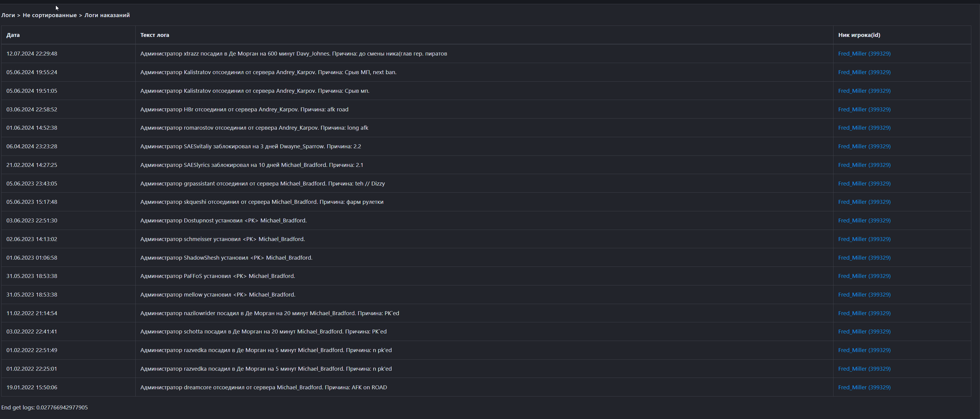980x419 pixels.
Task: Open Fred_Miller profile in the long afk row
Action: click(x=864, y=128)
